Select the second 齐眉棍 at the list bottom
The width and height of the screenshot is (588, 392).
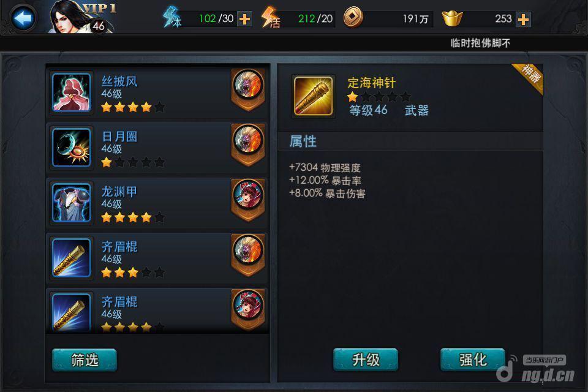click(x=157, y=310)
